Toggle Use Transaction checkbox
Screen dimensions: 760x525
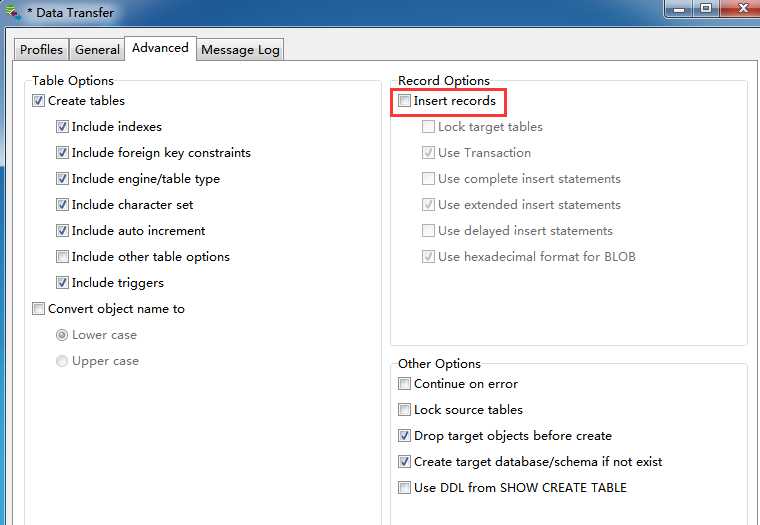coord(428,153)
